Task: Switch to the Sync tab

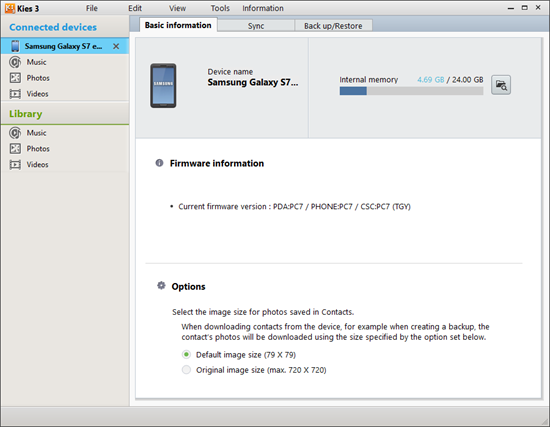Action: [x=256, y=26]
